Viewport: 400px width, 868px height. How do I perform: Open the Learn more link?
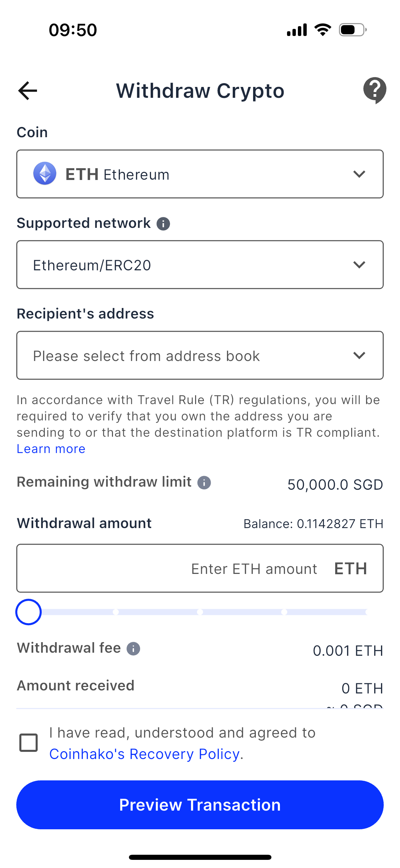point(51,449)
